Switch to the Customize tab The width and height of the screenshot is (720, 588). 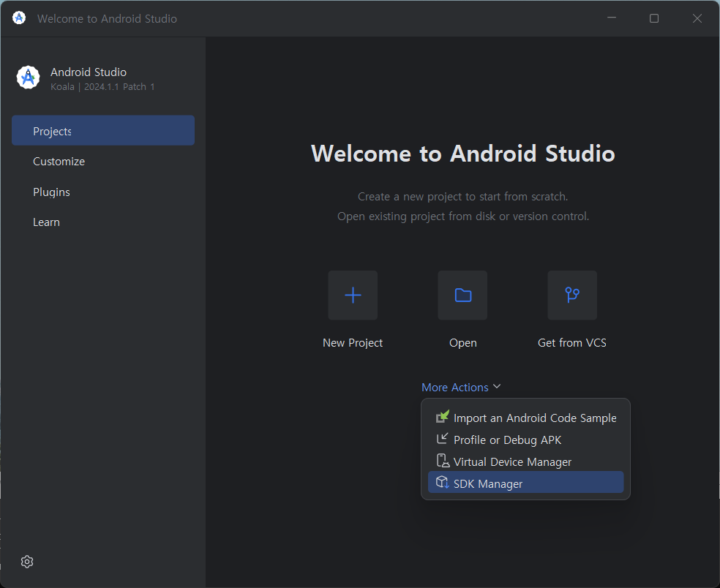coord(103,162)
